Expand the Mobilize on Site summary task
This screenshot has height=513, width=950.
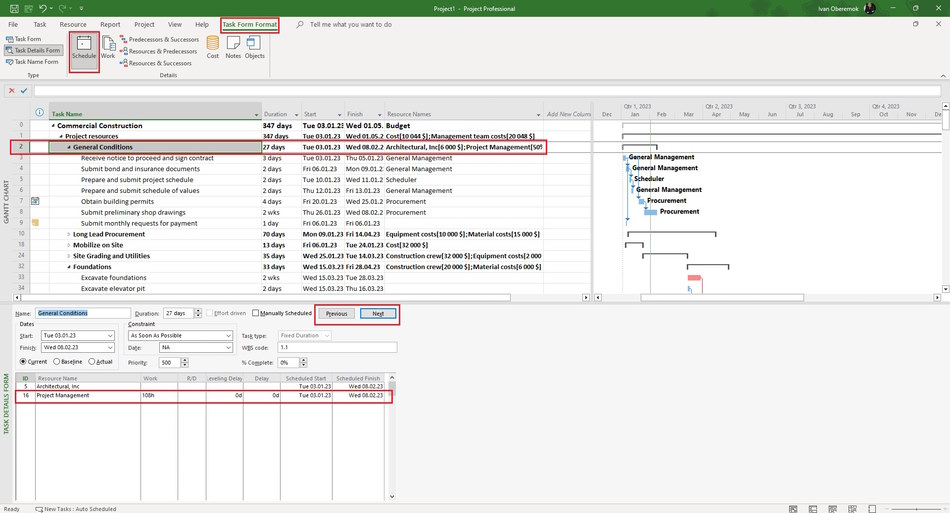click(x=69, y=245)
